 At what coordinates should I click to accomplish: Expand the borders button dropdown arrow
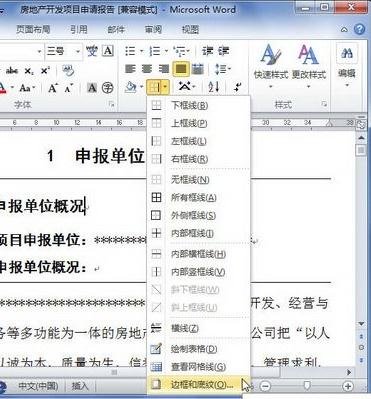[166, 88]
